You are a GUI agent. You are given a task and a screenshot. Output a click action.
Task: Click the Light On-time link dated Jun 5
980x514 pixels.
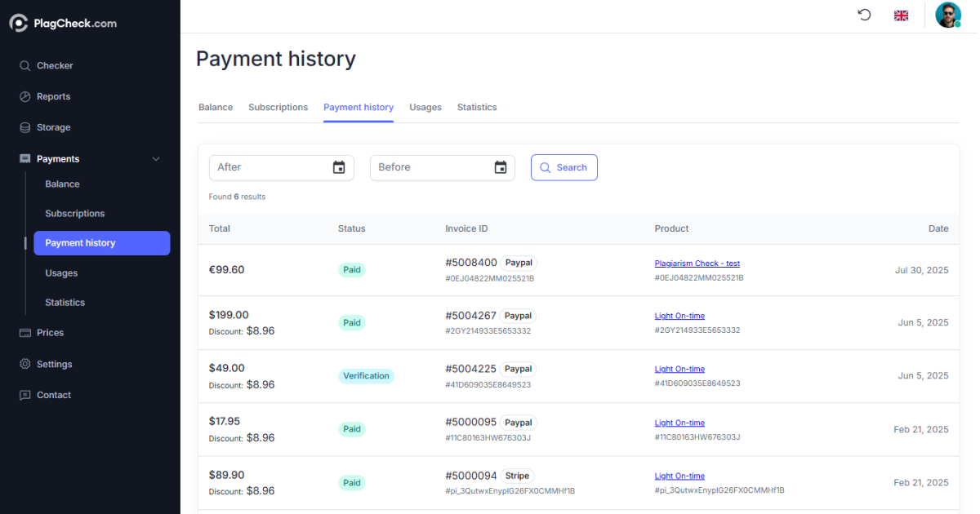coord(679,316)
